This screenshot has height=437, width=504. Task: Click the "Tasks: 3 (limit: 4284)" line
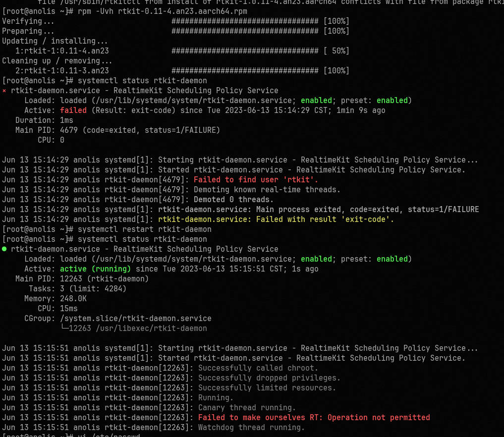click(x=78, y=289)
